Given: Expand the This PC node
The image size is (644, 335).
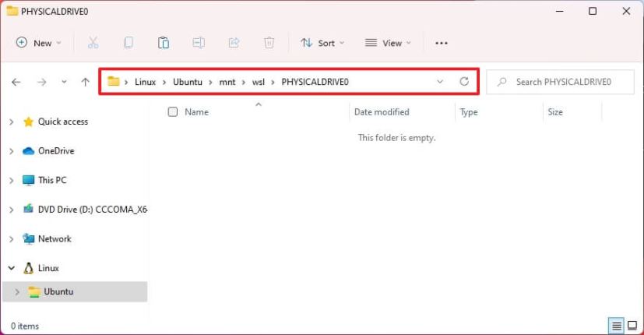Looking at the screenshot, I should [12, 181].
